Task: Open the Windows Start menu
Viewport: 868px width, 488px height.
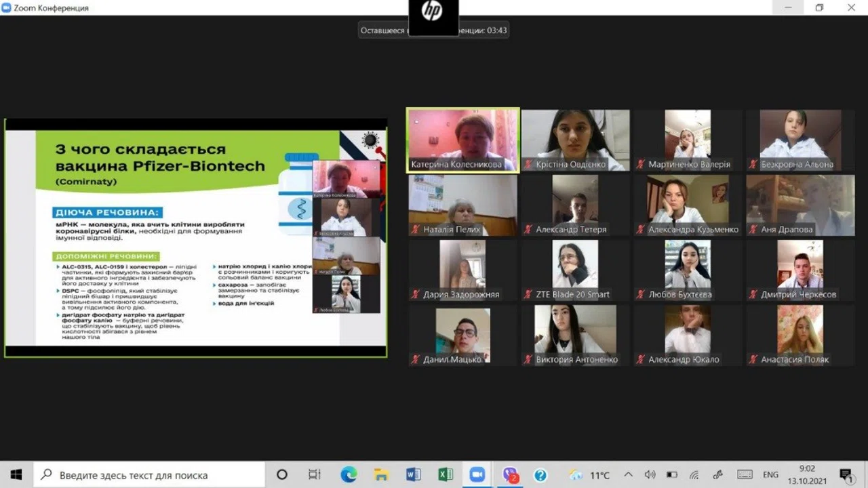Action: [x=16, y=474]
